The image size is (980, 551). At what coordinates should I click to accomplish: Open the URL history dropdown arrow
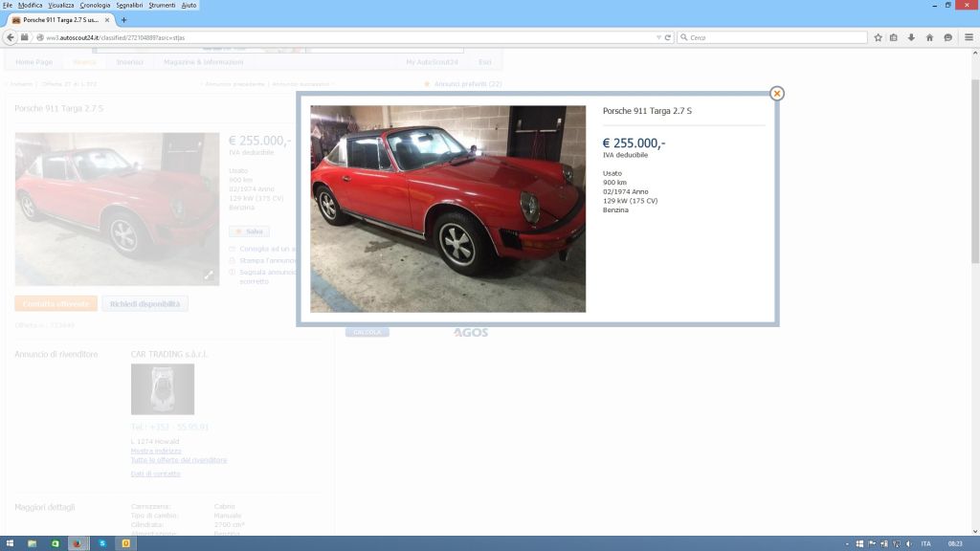(x=658, y=37)
